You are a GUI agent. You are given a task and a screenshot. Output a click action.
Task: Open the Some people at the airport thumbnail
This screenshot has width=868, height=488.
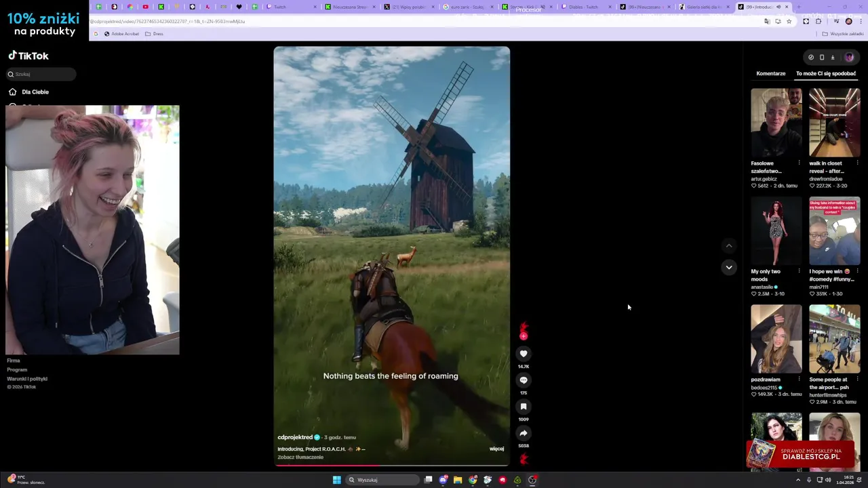[834, 339]
